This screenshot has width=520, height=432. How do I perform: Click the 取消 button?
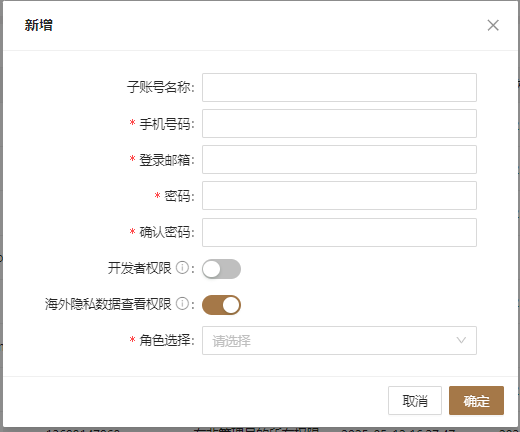pos(415,401)
